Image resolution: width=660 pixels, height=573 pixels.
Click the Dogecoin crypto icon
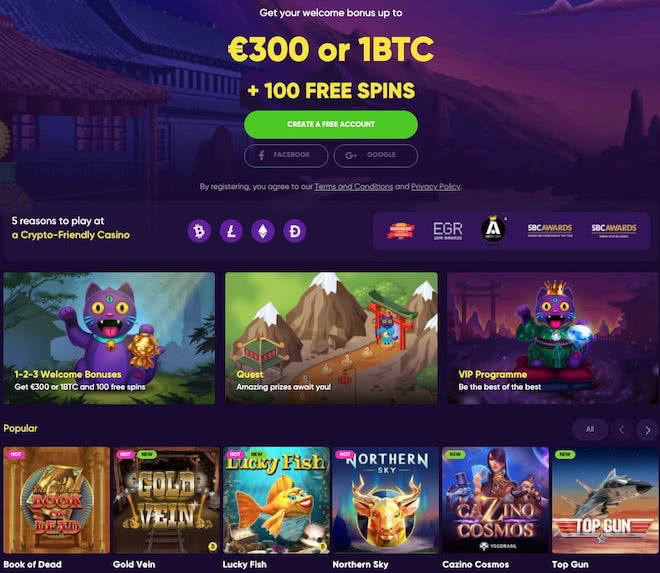tap(295, 231)
